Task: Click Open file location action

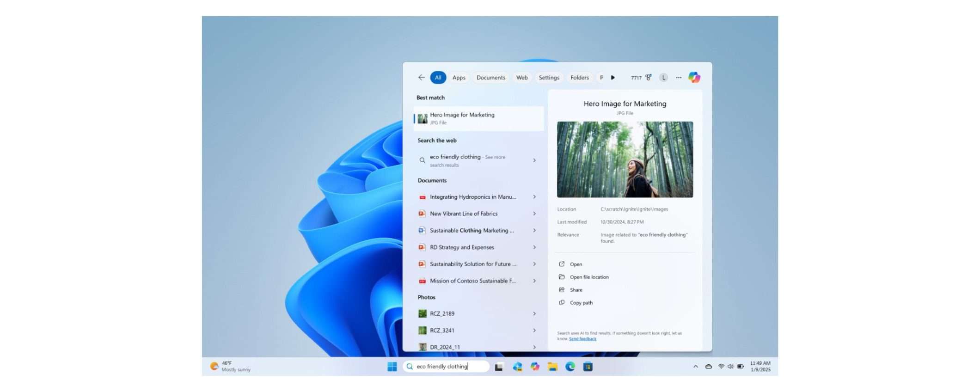Action: (589, 277)
